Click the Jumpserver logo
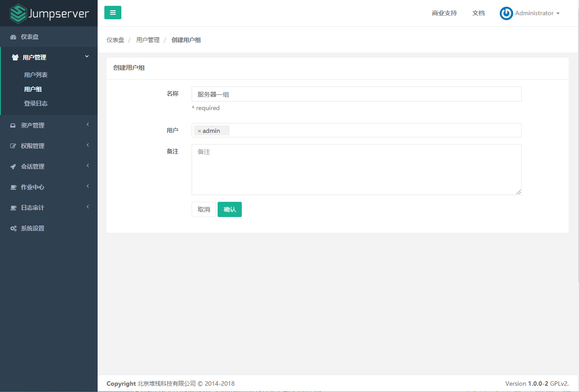This screenshot has height=392, width=579. coord(49,13)
